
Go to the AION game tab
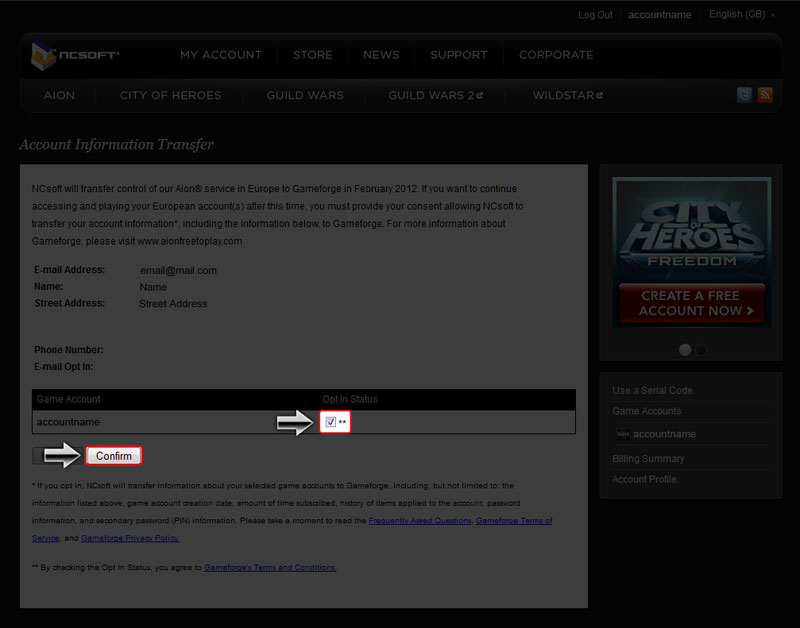pyautogui.click(x=59, y=95)
